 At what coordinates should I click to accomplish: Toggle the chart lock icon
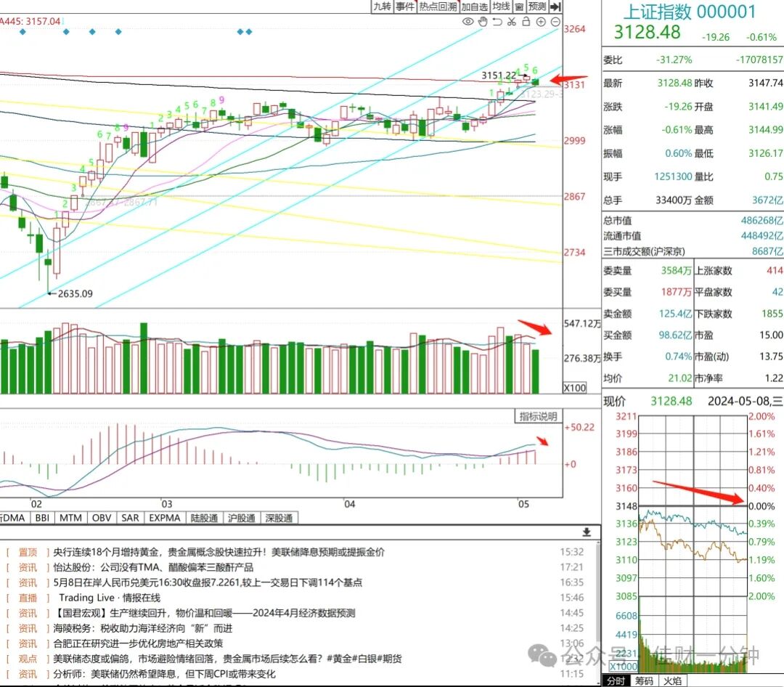(526, 21)
